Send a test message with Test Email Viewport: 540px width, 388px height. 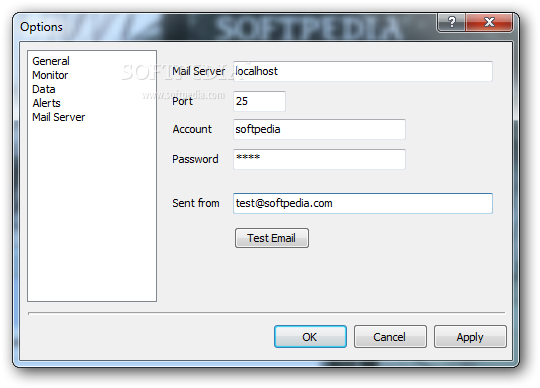tap(272, 238)
